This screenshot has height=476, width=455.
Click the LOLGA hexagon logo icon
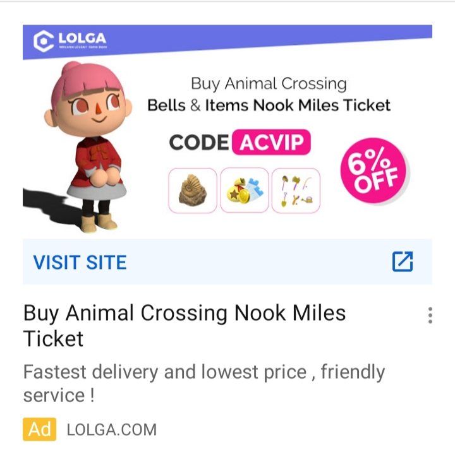tap(44, 42)
